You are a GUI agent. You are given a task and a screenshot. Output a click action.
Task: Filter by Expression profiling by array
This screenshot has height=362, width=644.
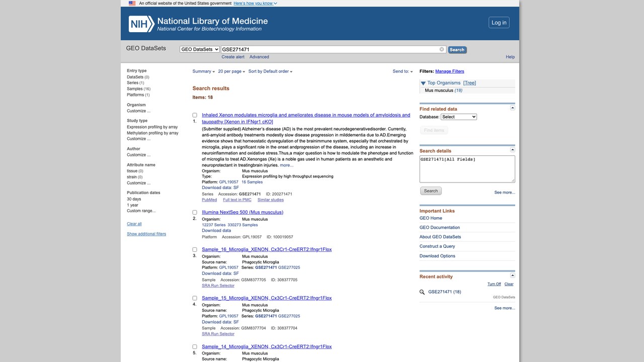click(152, 127)
